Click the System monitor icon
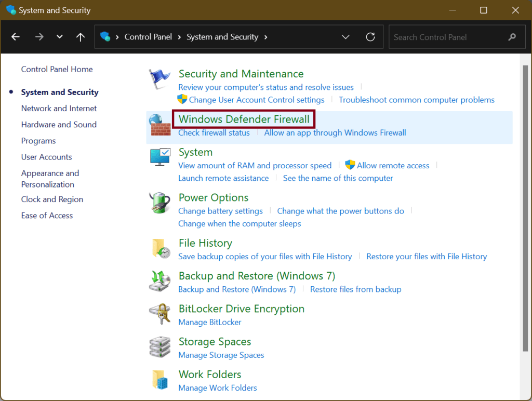Screen dimensions: 532x401 [x=159, y=156]
